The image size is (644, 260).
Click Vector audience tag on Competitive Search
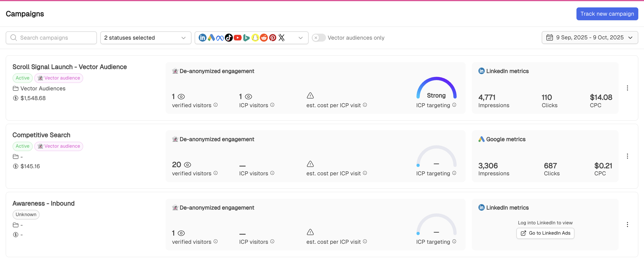point(59,146)
